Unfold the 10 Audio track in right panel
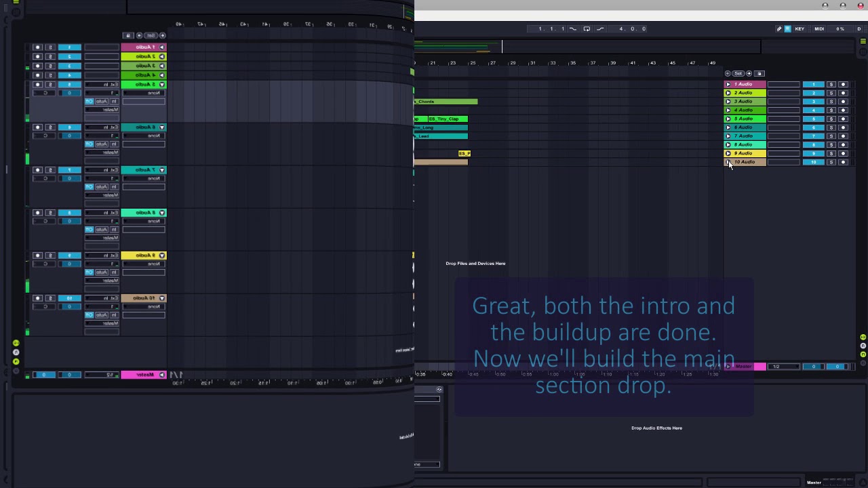Viewport: 868px width, 488px height. pyautogui.click(x=728, y=162)
